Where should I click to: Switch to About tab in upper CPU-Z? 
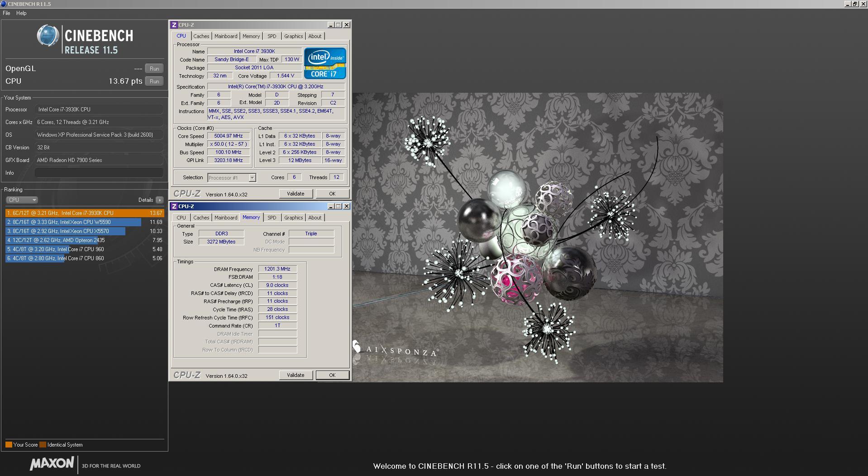coord(315,36)
